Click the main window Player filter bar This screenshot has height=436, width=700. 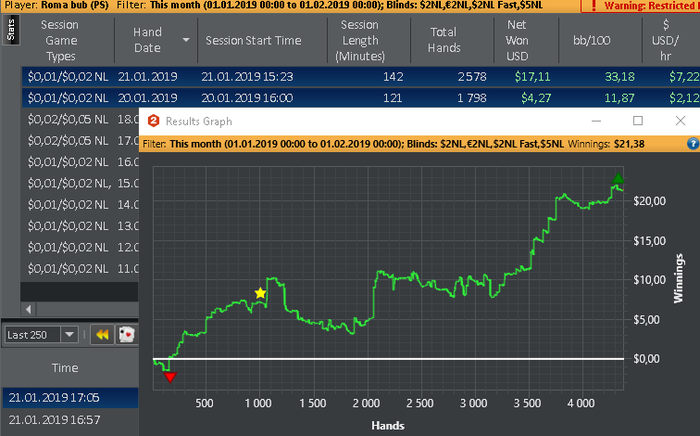pos(290,6)
